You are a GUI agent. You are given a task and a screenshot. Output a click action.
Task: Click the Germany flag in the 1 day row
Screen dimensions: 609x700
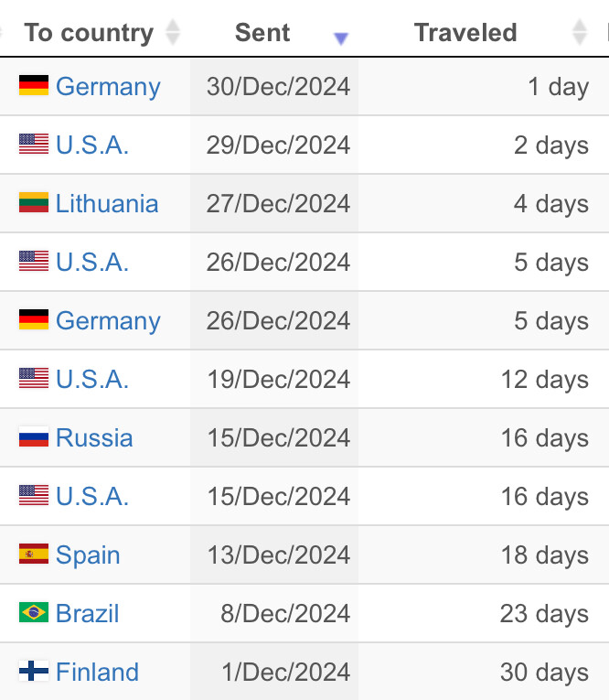click(x=34, y=86)
